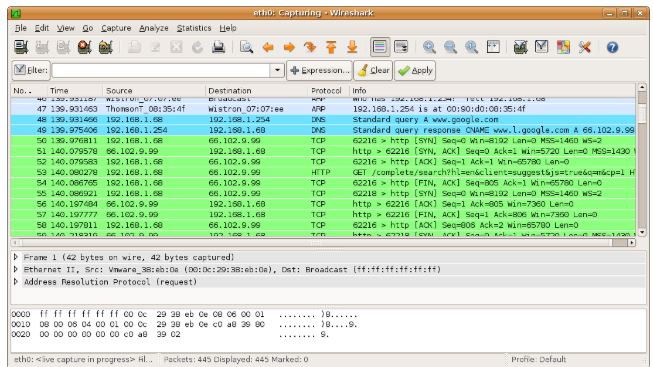Open the Go menu
The width and height of the screenshot is (653, 367).
point(87,28)
